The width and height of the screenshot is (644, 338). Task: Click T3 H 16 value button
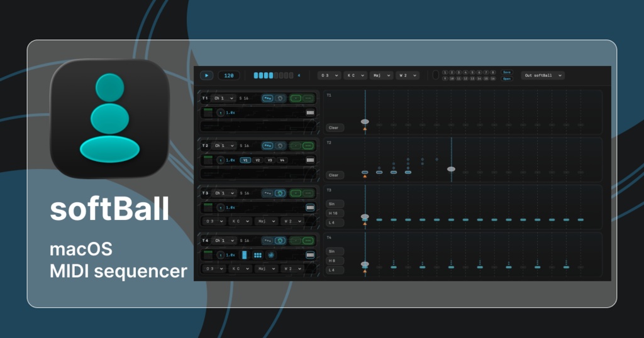(x=335, y=214)
